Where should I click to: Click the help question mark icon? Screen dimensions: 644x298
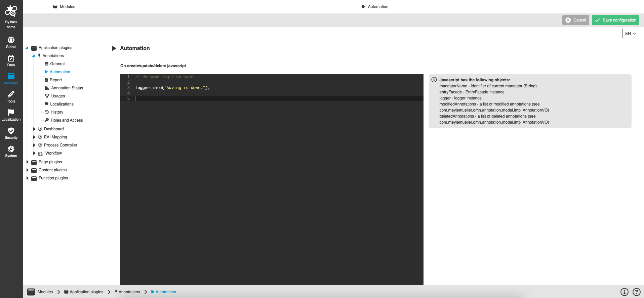coord(637,292)
